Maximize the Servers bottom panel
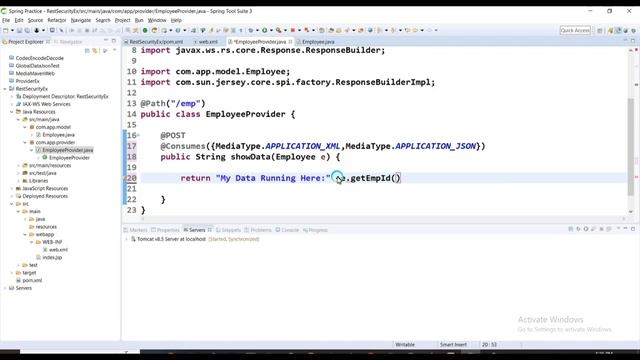 pyautogui.click(x=633, y=229)
